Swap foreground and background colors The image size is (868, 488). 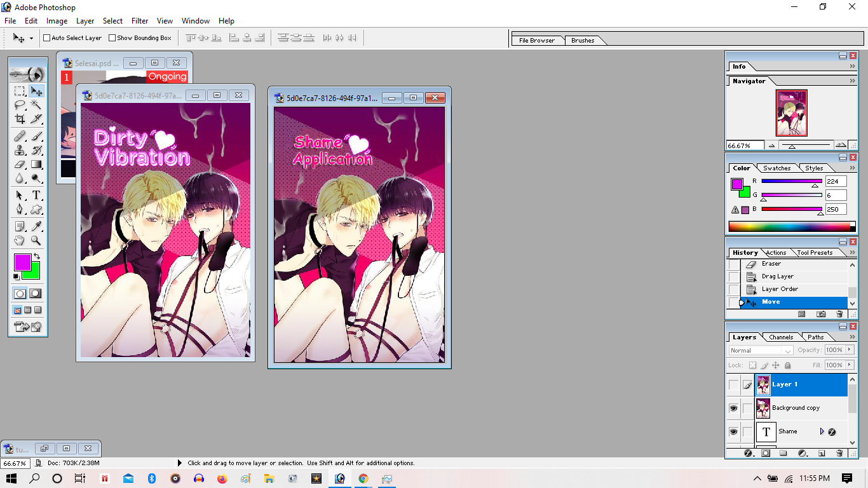tap(37, 256)
